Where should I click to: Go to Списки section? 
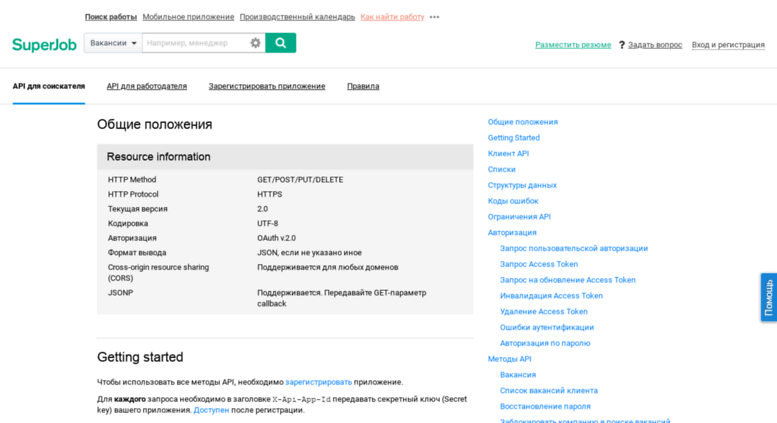point(501,169)
